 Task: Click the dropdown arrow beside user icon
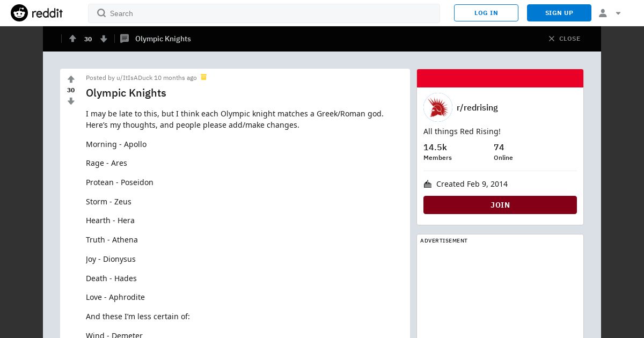(618, 13)
